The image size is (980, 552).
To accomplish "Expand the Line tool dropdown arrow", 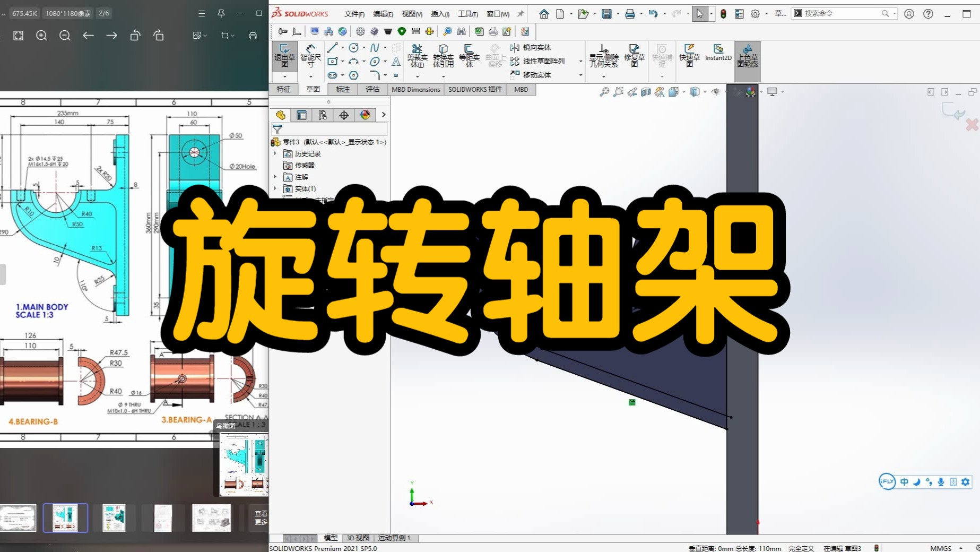I will (342, 48).
